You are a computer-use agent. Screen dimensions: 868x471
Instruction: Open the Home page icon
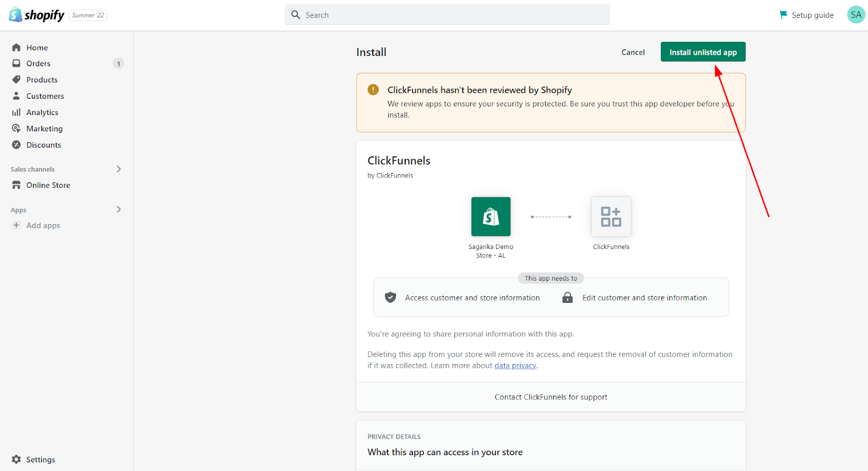(x=16, y=48)
